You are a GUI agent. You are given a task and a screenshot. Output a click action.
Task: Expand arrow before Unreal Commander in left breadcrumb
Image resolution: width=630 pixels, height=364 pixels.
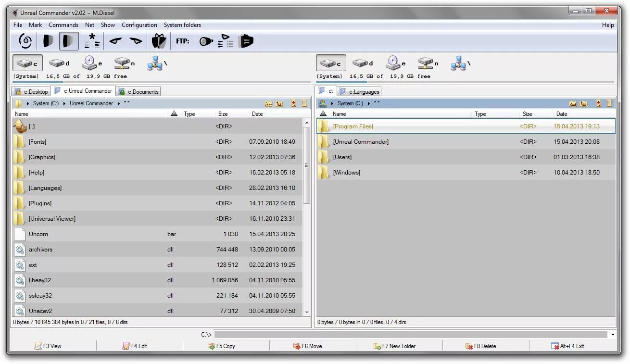(x=64, y=103)
